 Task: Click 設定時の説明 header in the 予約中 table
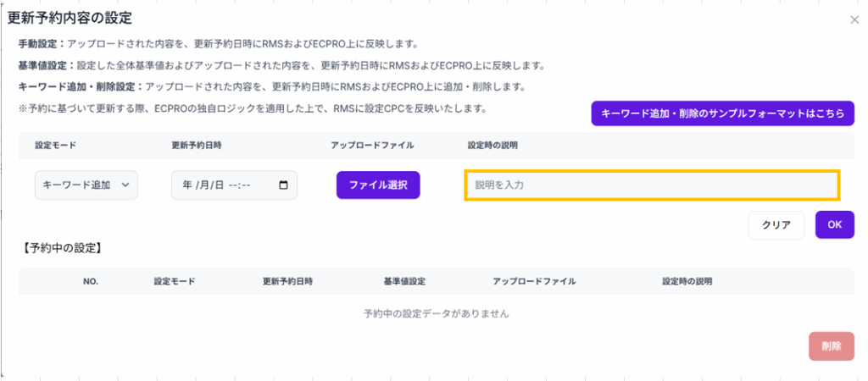687,281
